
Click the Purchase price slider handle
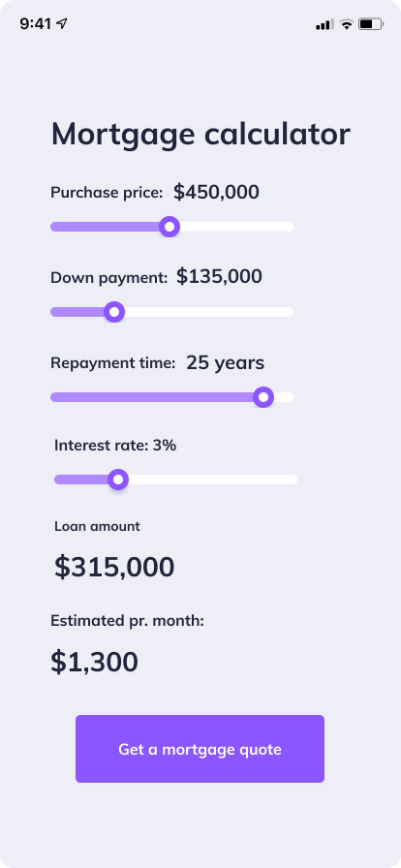170,227
